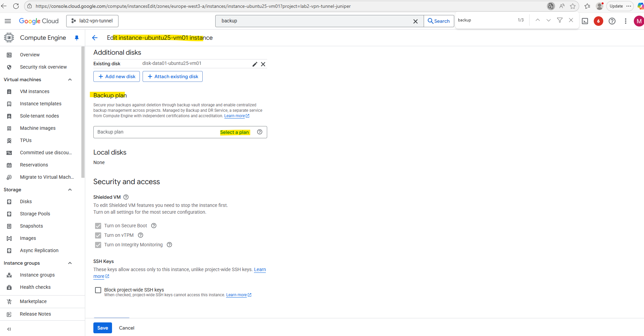Screen dimensions: 644x336
Task: Open the lab2-vpn-tunnel project picker
Action: click(x=92, y=21)
